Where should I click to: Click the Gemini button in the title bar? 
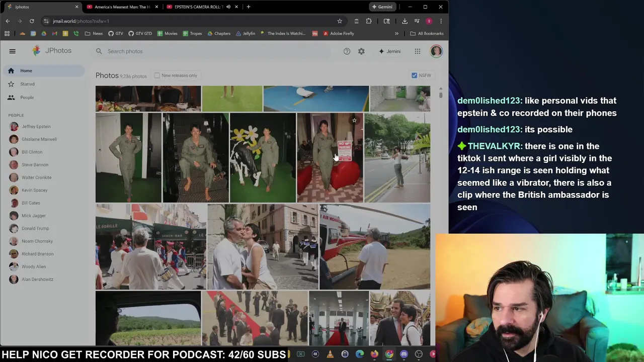click(x=382, y=7)
